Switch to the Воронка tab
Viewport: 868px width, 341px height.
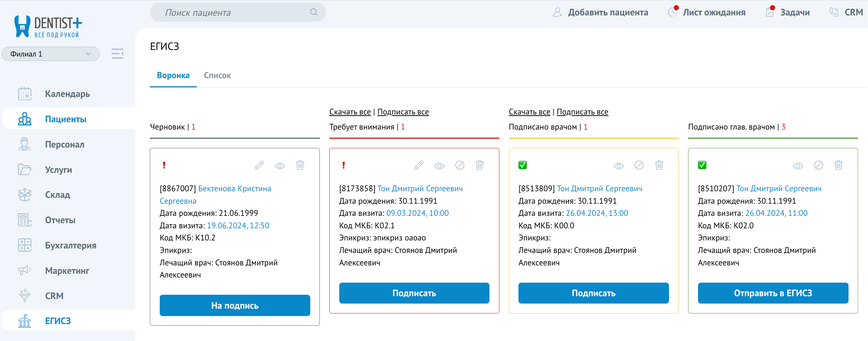173,76
